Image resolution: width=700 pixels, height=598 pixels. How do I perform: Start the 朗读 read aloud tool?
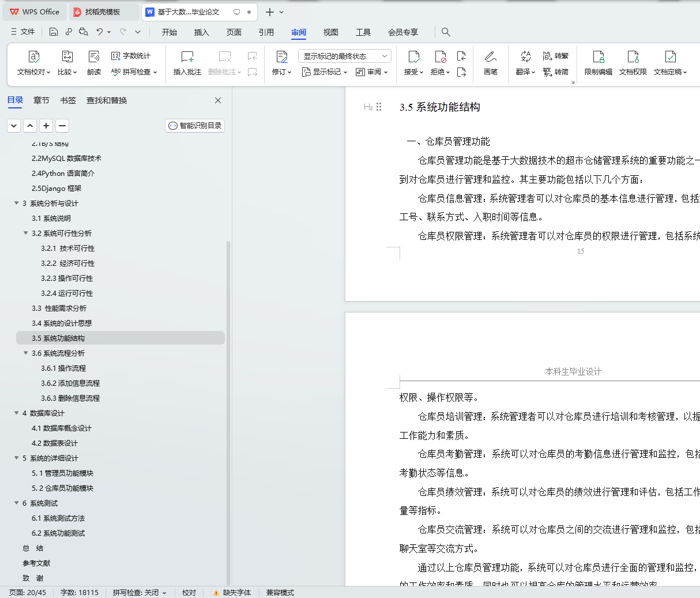(94, 63)
